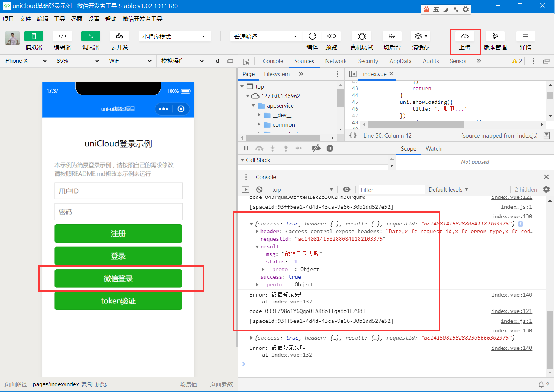
Task: Click the 微信登录 button
Action: tap(118, 278)
